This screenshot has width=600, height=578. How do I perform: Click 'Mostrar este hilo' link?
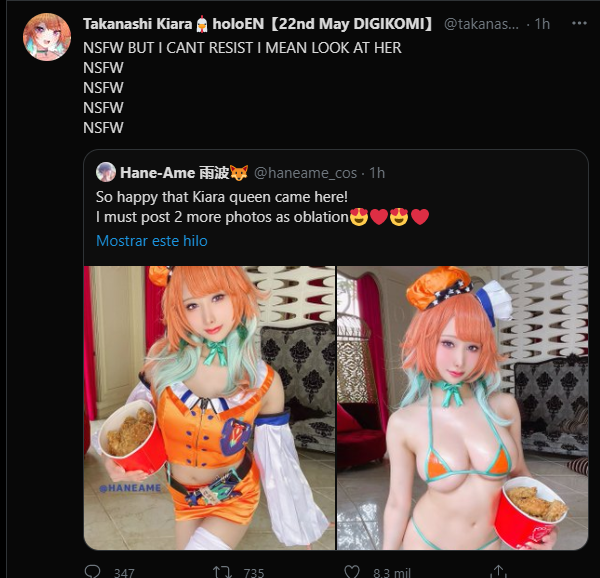(152, 241)
